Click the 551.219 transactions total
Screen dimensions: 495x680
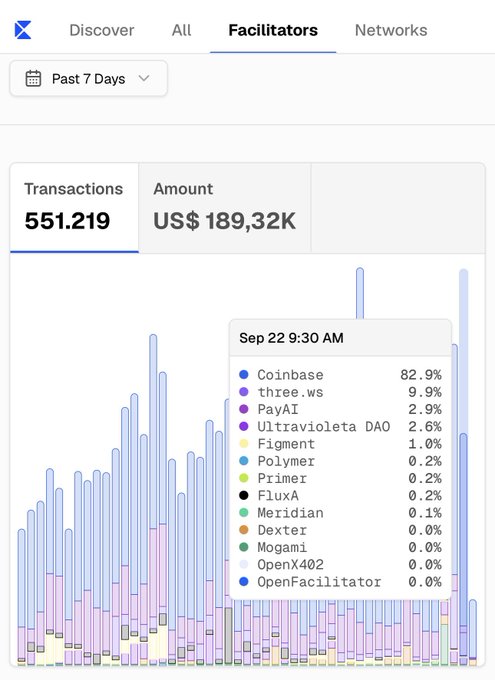[67, 221]
